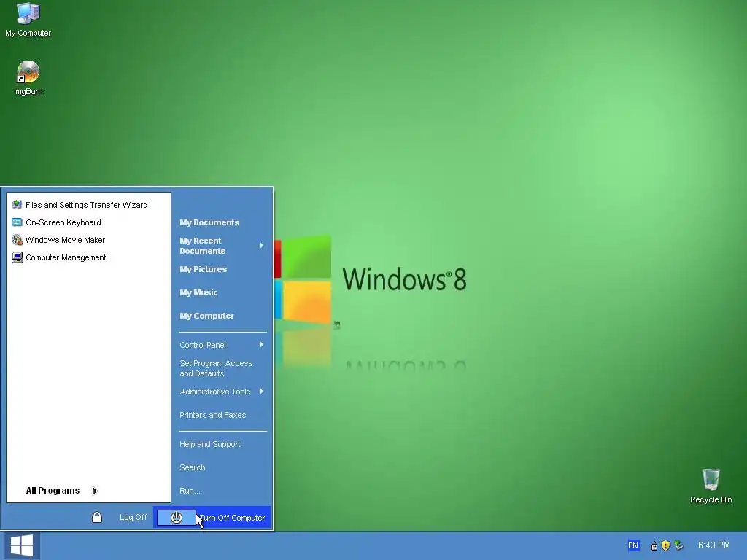Select On-Screen Keyboard entry text
This screenshot has width=747, height=560.
click(x=63, y=222)
